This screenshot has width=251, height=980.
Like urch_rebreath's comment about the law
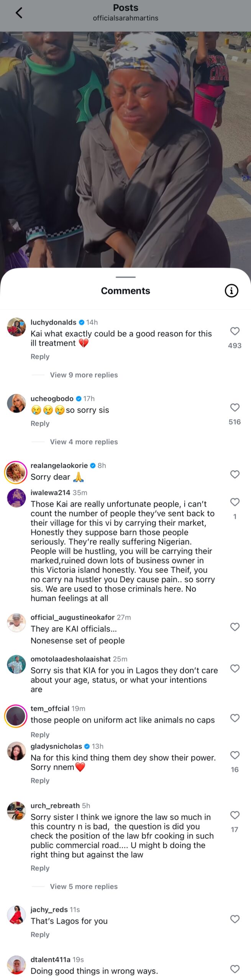pyautogui.click(x=235, y=815)
